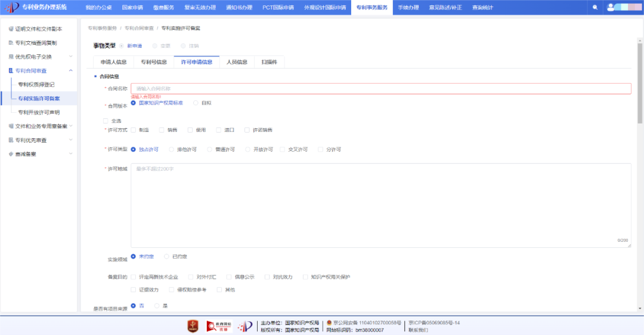Check 评定高新技术企业 filing purpose
This screenshot has height=335, width=644.
133,277
